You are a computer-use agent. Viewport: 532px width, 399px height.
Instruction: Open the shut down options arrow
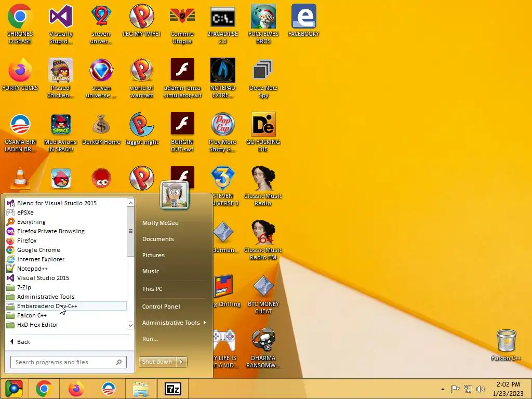[181, 362]
